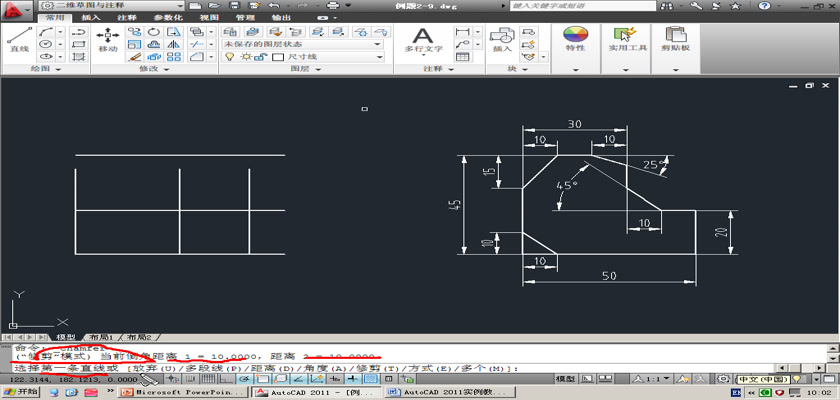Select the Leader tool in the annotation panel

click(462, 44)
